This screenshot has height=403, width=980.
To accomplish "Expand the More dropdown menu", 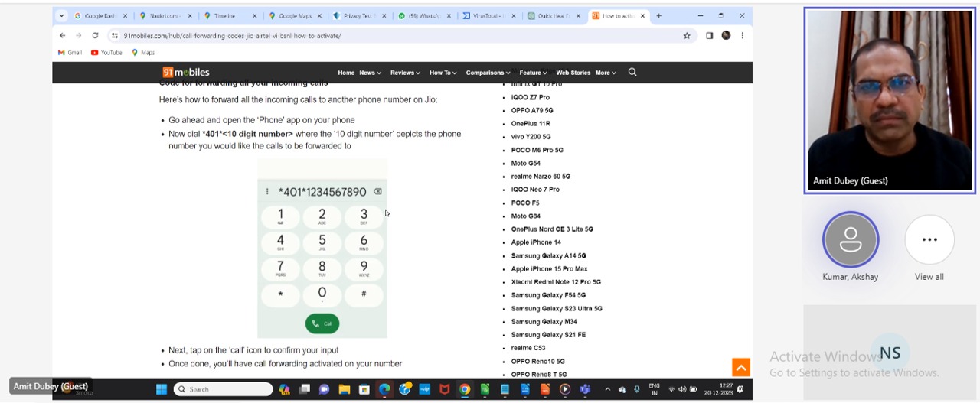I will coord(606,73).
